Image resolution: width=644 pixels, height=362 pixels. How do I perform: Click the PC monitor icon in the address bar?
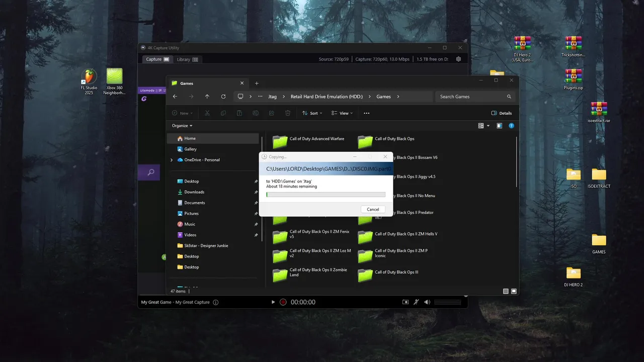pos(240,97)
